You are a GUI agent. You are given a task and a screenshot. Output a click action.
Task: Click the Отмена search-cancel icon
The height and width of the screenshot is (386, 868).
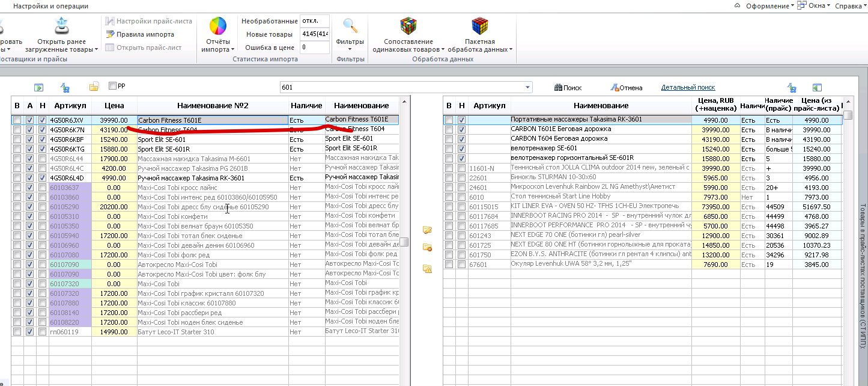pos(615,88)
